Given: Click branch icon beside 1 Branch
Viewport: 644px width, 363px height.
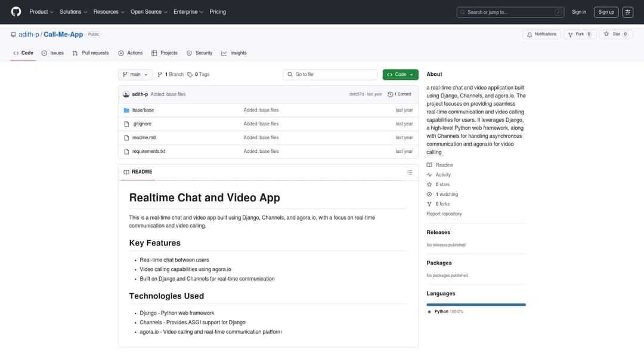Looking at the screenshot, I should pyautogui.click(x=160, y=75).
